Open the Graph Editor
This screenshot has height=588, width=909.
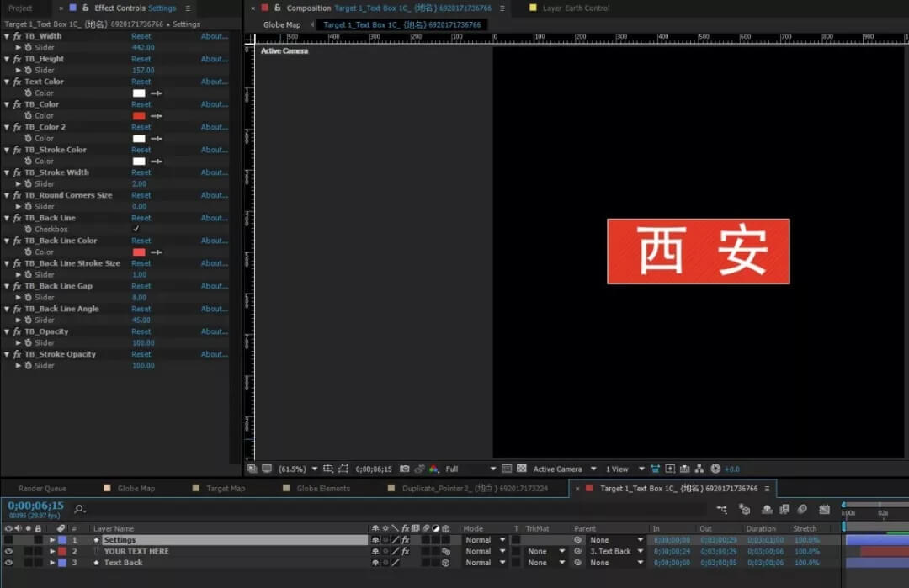pos(823,509)
